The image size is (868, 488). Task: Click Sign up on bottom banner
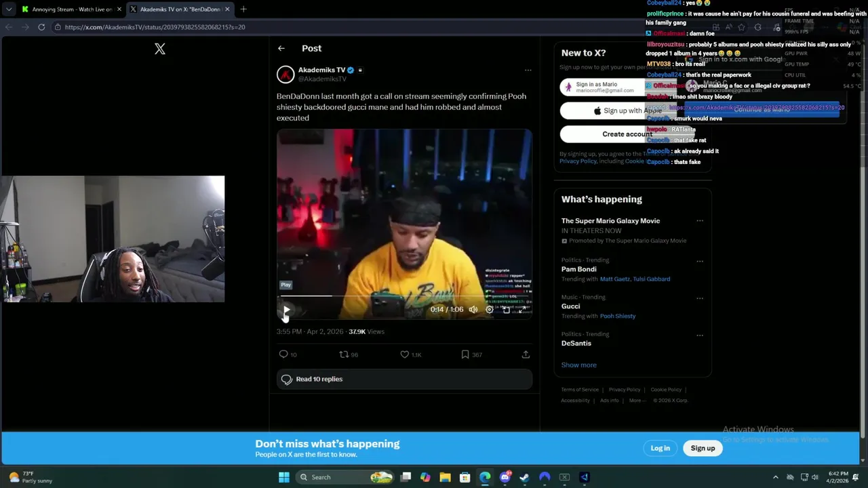pyautogui.click(x=703, y=448)
